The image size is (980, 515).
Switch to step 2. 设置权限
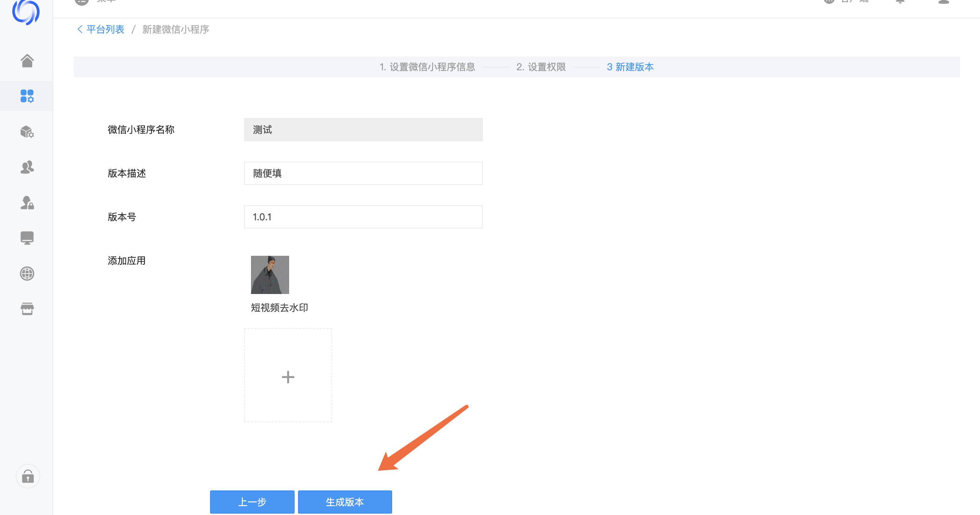(541, 67)
